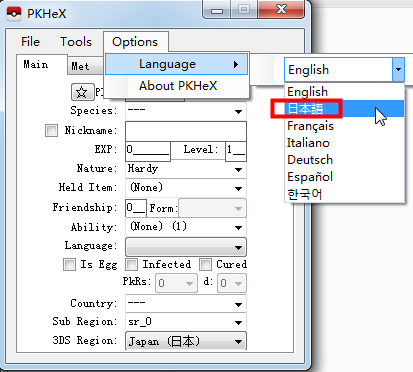413x372 pixels.
Task: Select 日本語 from the language list
Action: [x=345, y=109]
